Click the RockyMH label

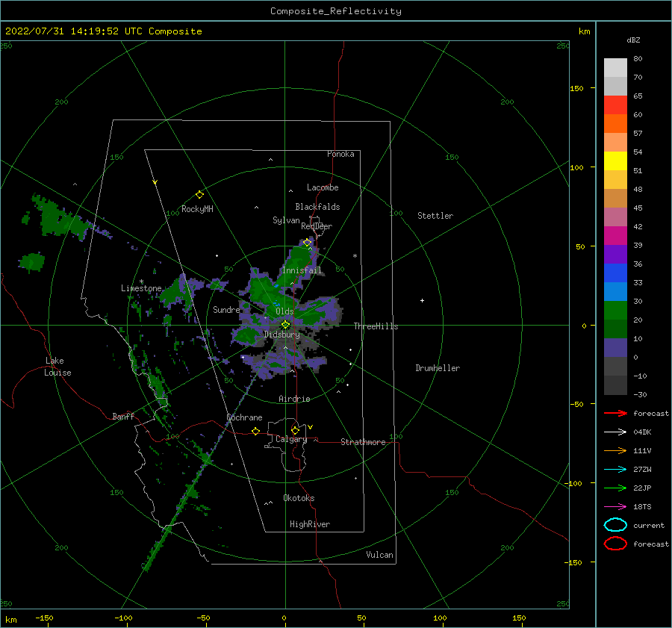[x=197, y=209]
